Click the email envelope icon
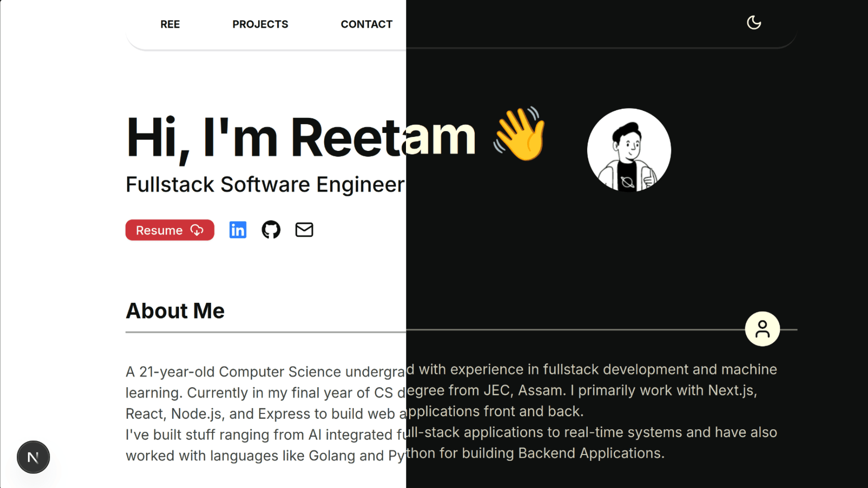The image size is (868, 488). pyautogui.click(x=304, y=230)
